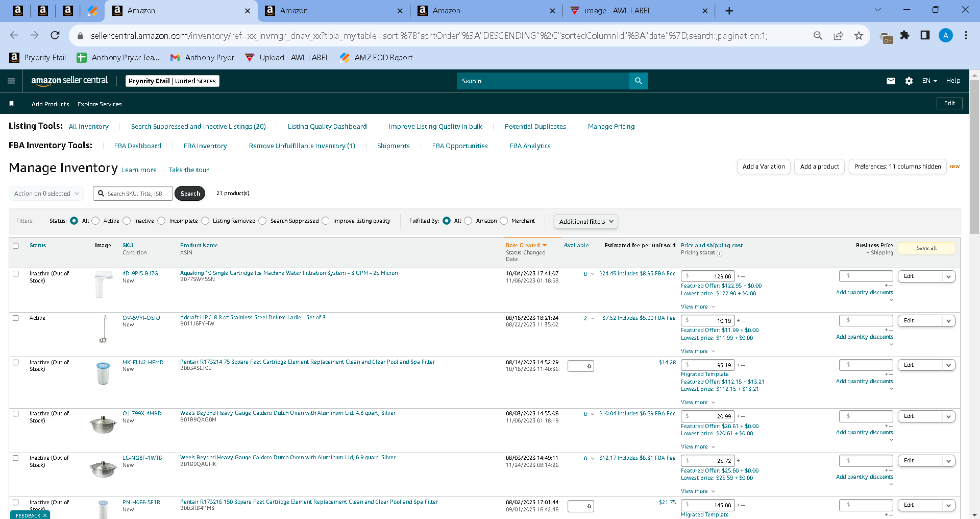Select the Search Suppressed status radio

(x=262, y=221)
